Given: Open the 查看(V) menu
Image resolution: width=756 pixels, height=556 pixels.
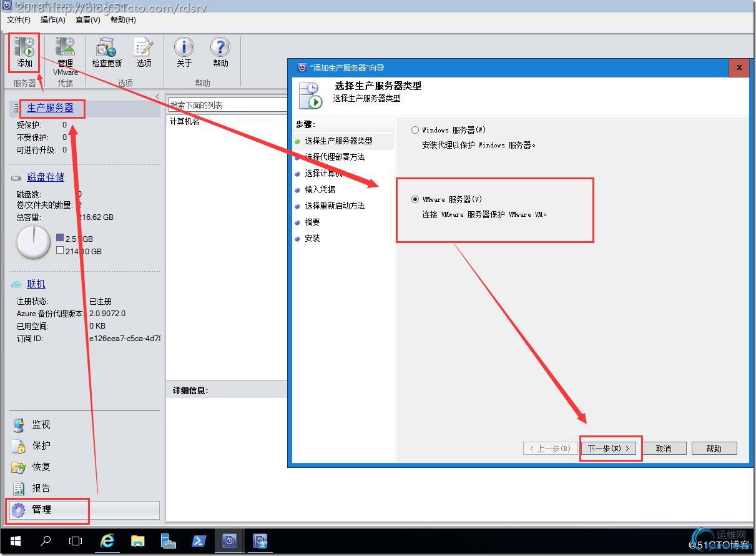Looking at the screenshot, I should 88,20.
